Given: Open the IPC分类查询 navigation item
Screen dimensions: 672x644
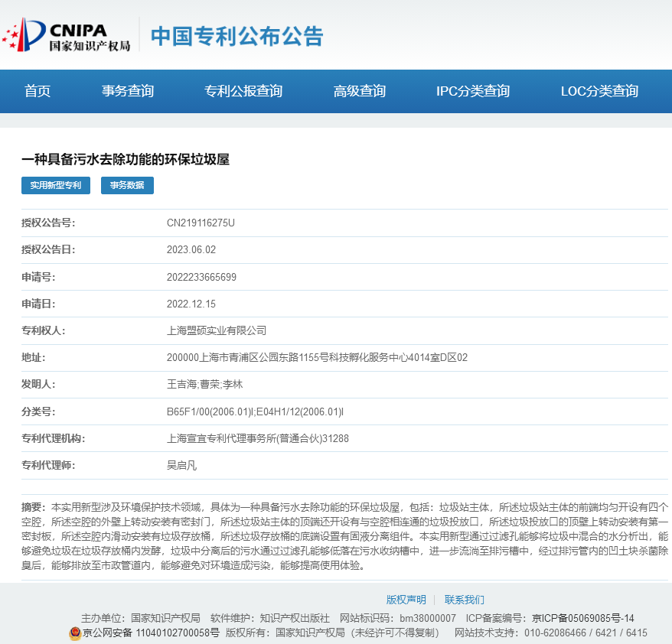Looking at the screenshot, I should [x=473, y=91].
